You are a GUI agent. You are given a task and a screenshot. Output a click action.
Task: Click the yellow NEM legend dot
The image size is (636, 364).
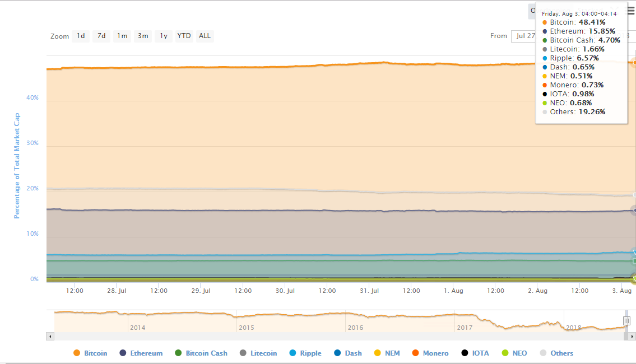[377, 353]
